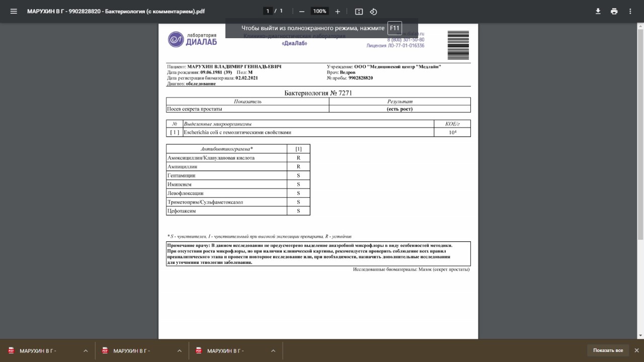The height and width of the screenshot is (362, 644).
Task: Download the PDF file
Action: (598, 11)
